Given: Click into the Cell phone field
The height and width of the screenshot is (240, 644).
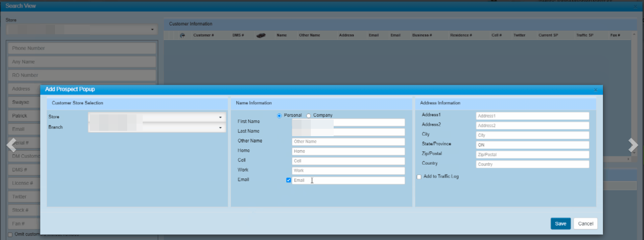Looking at the screenshot, I should (348, 161).
